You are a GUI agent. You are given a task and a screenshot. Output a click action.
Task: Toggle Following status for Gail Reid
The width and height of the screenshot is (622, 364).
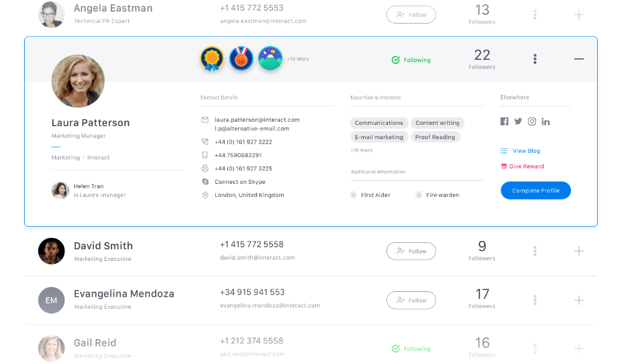point(411,349)
